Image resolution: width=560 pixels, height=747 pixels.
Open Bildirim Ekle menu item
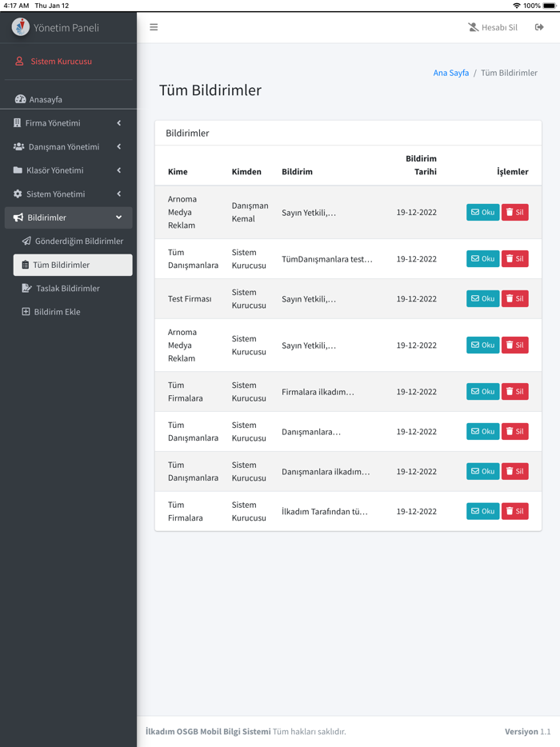pyautogui.click(x=73, y=312)
